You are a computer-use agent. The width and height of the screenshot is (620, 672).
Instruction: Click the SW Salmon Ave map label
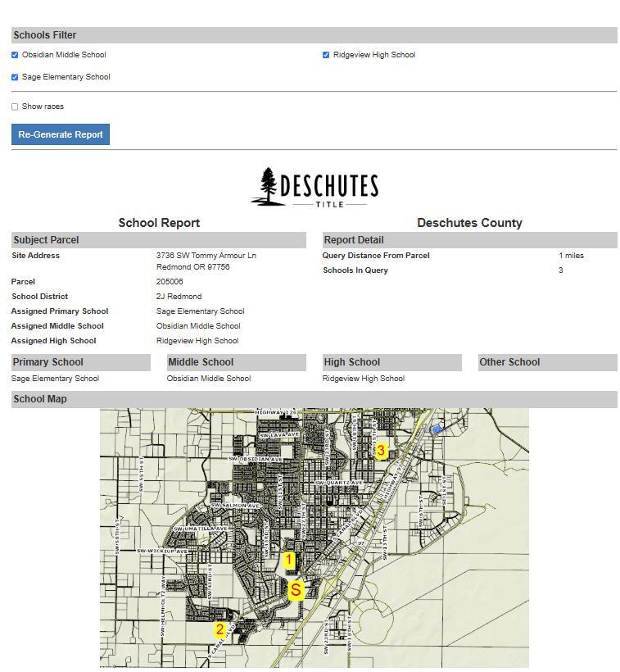(x=235, y=506)
